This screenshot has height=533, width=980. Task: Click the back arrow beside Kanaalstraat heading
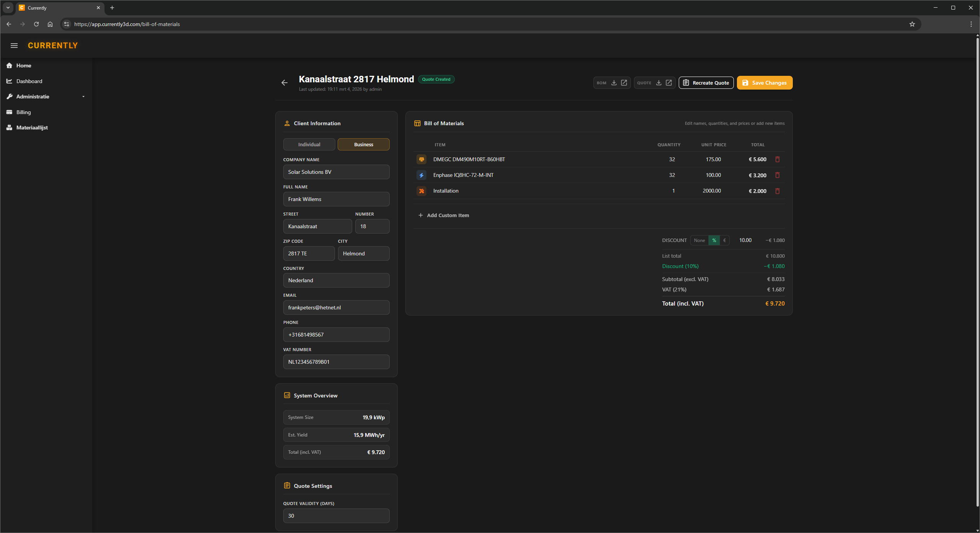pyautogui.click(x=284, y=82)
